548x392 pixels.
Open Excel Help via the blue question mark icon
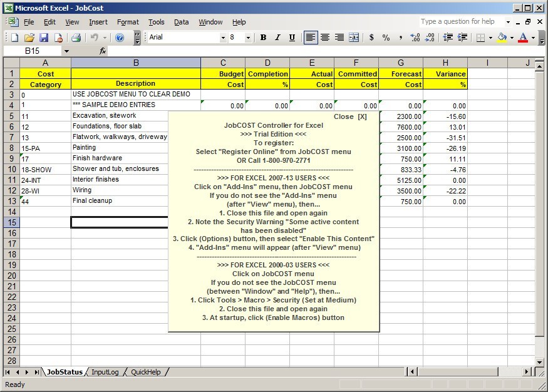[120, 38]
